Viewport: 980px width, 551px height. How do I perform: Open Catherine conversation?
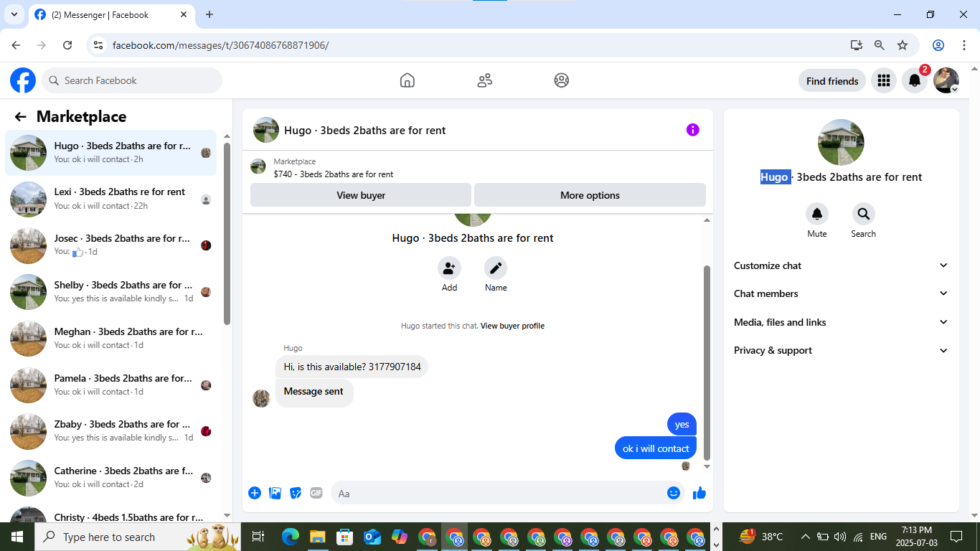tap(111, 478)
